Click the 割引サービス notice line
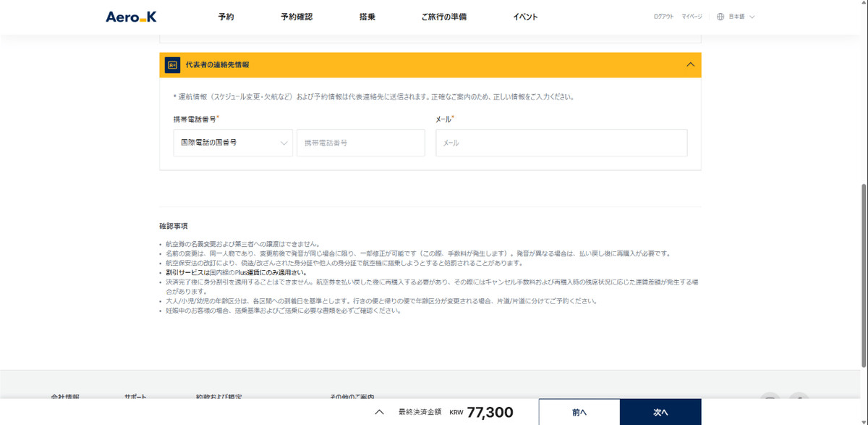Viewport: 868px width, 425px height. point(236,272)
